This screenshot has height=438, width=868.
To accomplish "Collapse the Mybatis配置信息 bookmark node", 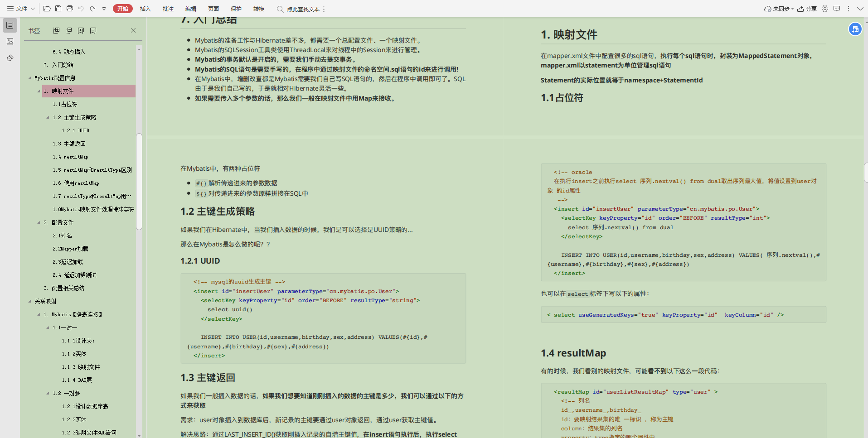I will point(30,78).
